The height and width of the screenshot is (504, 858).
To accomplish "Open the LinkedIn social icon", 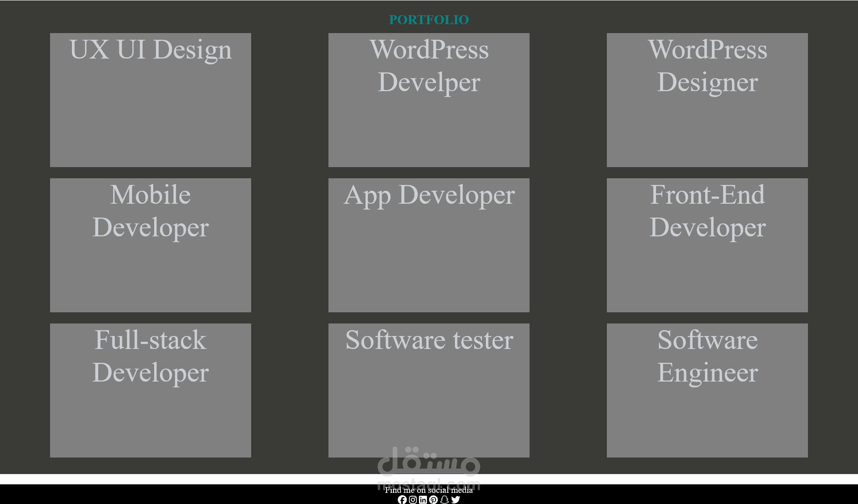I will pyautogui.click(x=423, y=500).
